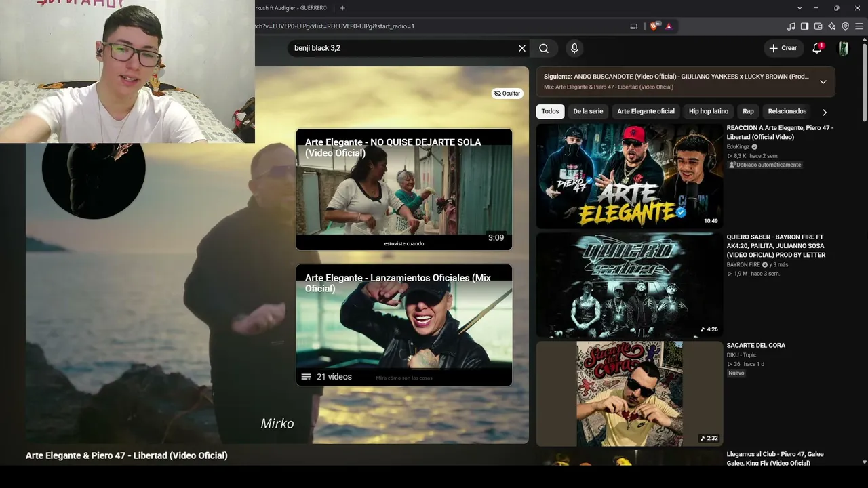
Task: Click the scrollbar down arrow
Action: click(864, 462)
